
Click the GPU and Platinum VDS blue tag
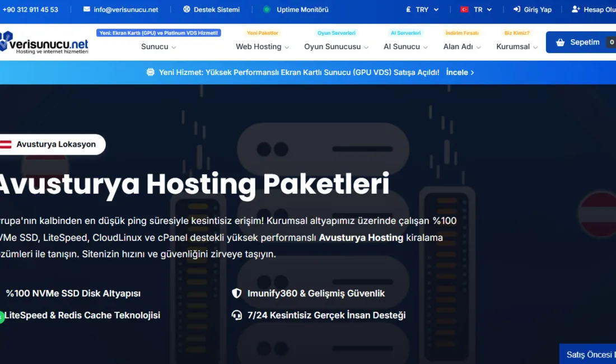click(x=158, y=33)
